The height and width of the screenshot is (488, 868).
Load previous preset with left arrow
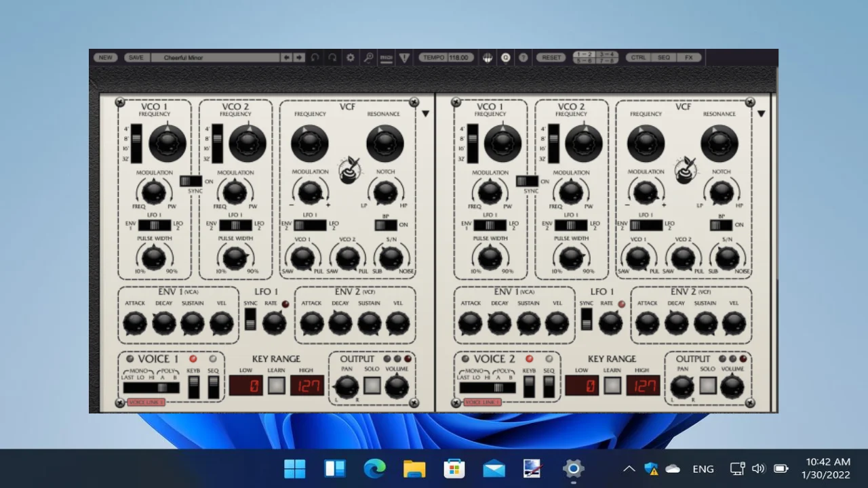pos(286,58)
